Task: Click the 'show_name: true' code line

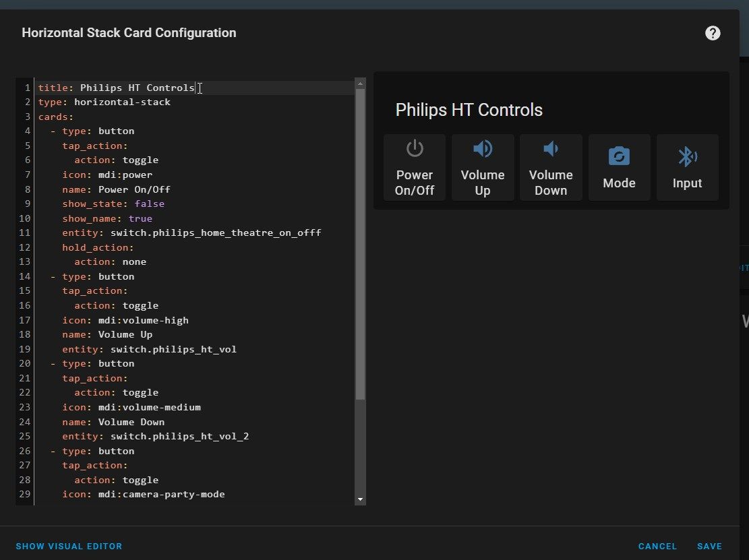Action: pyautogui.click(x=107, y=218)
